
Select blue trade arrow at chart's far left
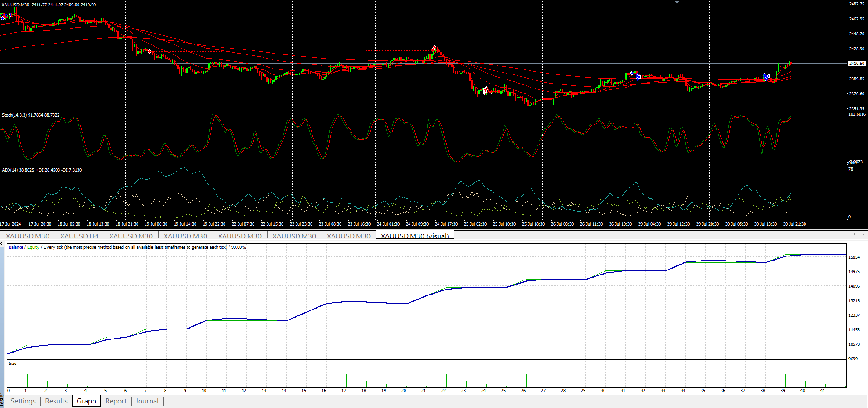(x=3, y=17)
